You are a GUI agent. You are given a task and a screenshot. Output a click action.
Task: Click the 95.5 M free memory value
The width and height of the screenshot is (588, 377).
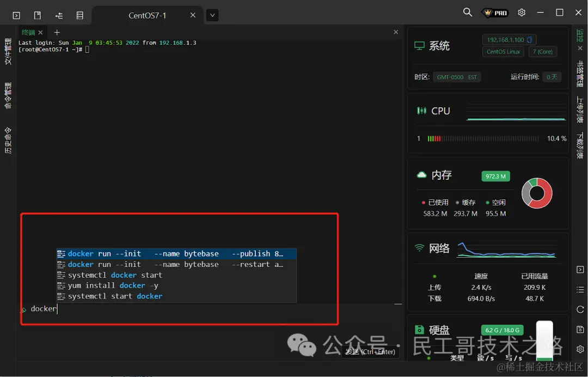click(496, 214)
